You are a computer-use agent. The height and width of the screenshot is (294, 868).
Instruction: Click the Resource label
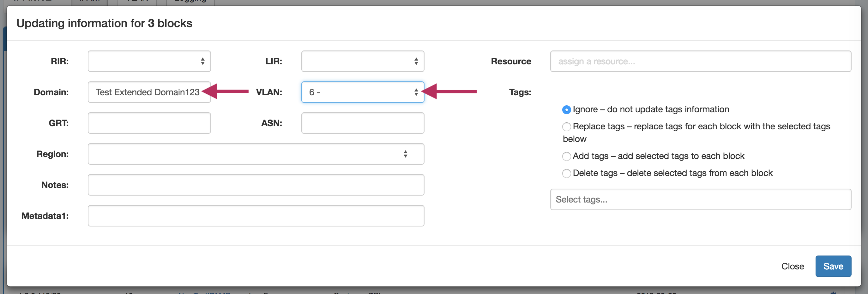coord(510,61)
